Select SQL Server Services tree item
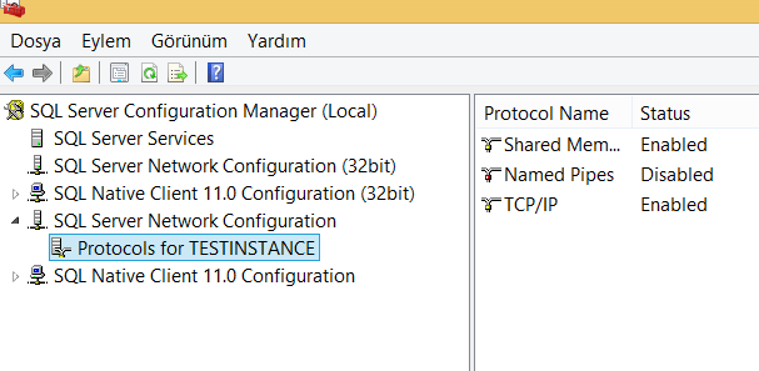759x371 pixels. [134, 139]
